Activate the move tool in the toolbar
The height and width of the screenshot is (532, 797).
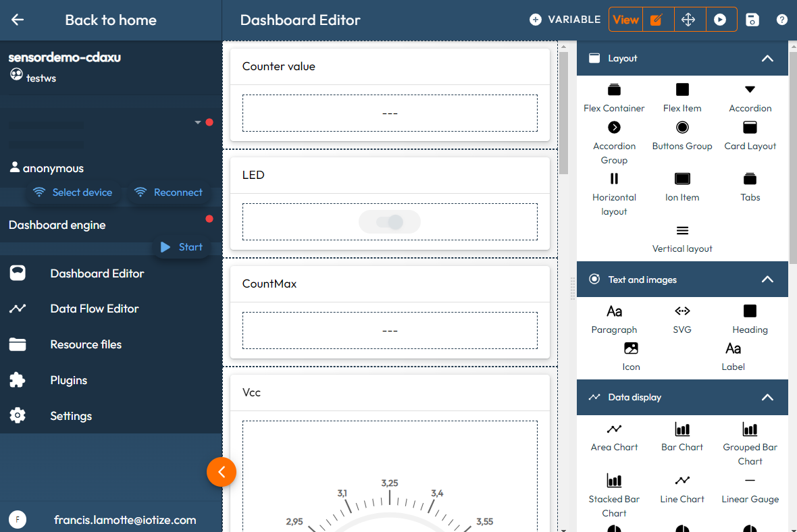tap(689, 19)
